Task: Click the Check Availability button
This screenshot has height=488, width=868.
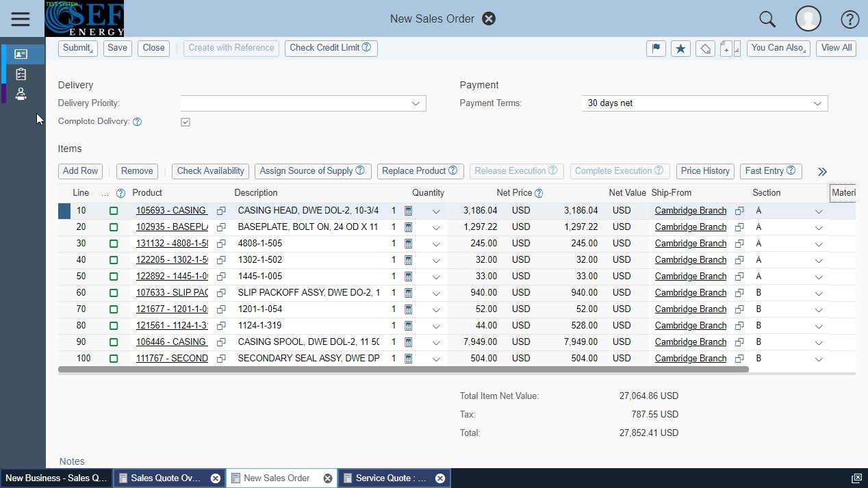Action: coord(210,171)
